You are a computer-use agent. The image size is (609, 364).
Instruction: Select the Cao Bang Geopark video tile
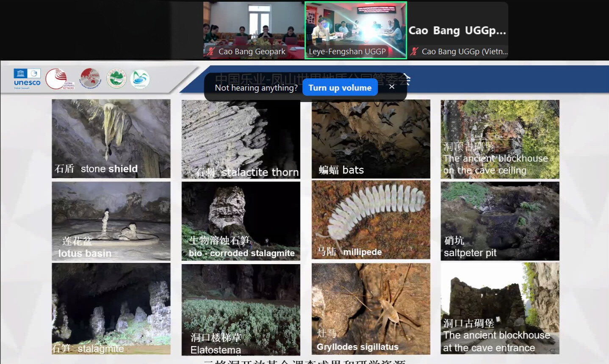[253, 30]
